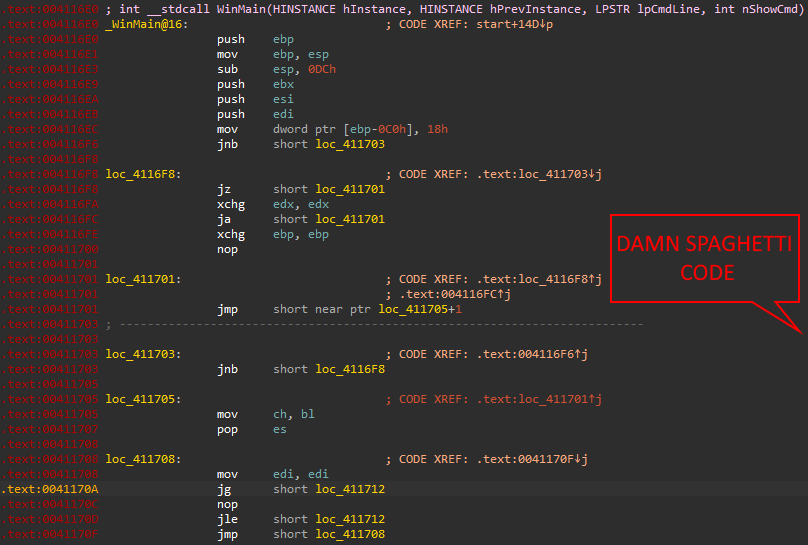Screen dimensions: 808x545
Task: Click the address .text:004116FE
Action: [x=49, y=234]
